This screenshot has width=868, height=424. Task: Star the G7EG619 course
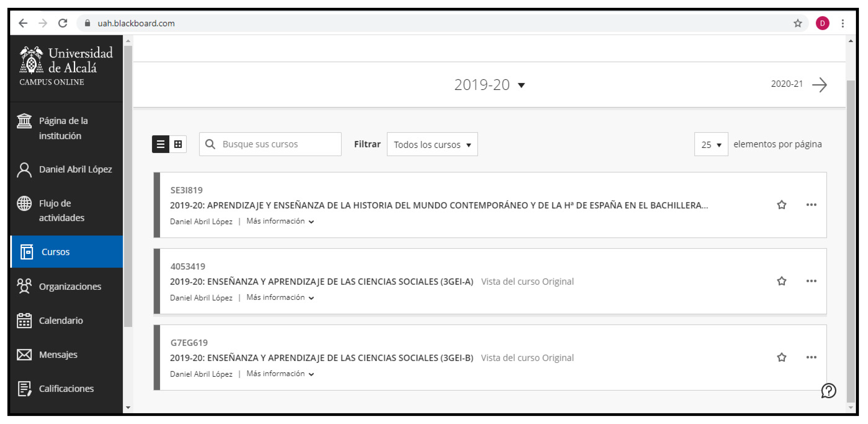781,357
